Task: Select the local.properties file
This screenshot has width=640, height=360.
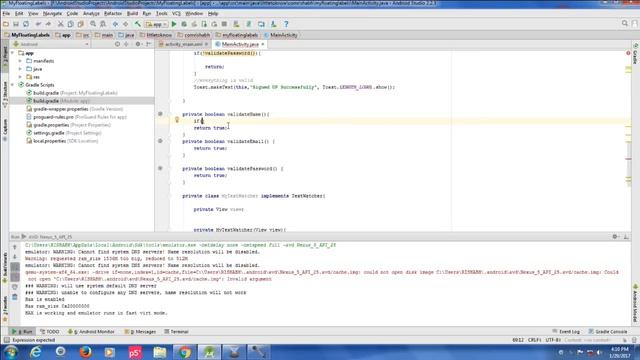Action: pyautogui.click(x=62, y=141)
